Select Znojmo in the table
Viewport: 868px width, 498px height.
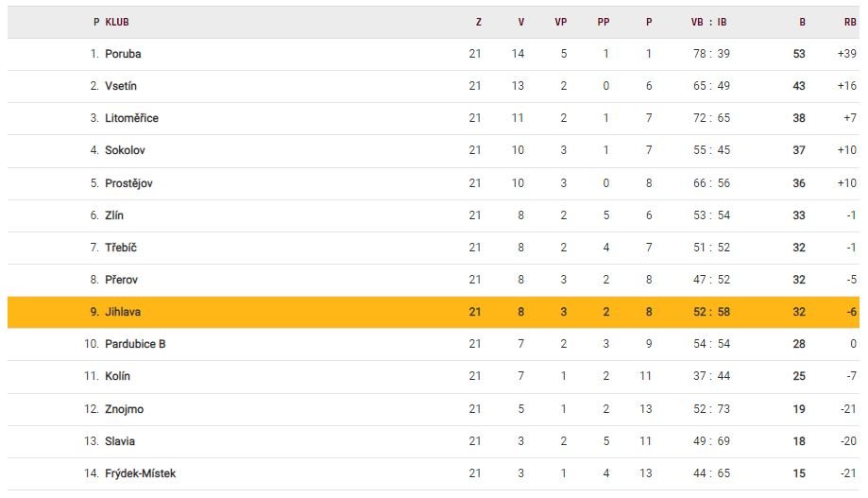pyautogui.click(x=124, y=409)
